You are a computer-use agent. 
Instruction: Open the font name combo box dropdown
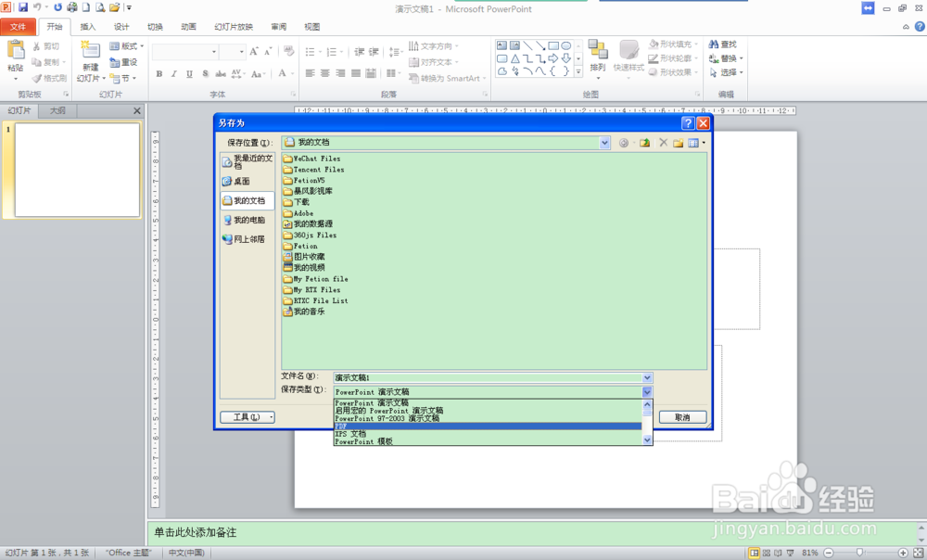point(213,52)
